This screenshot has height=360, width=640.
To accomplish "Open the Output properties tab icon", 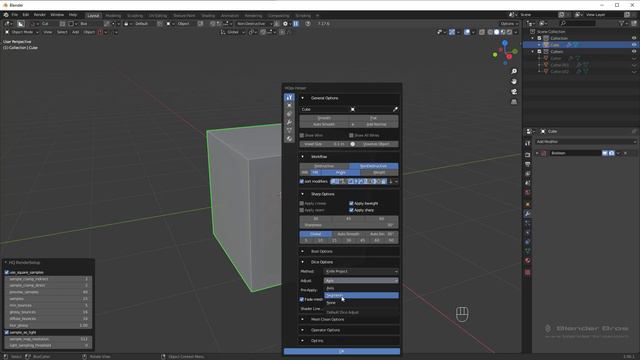I will [x=527, y=164].
